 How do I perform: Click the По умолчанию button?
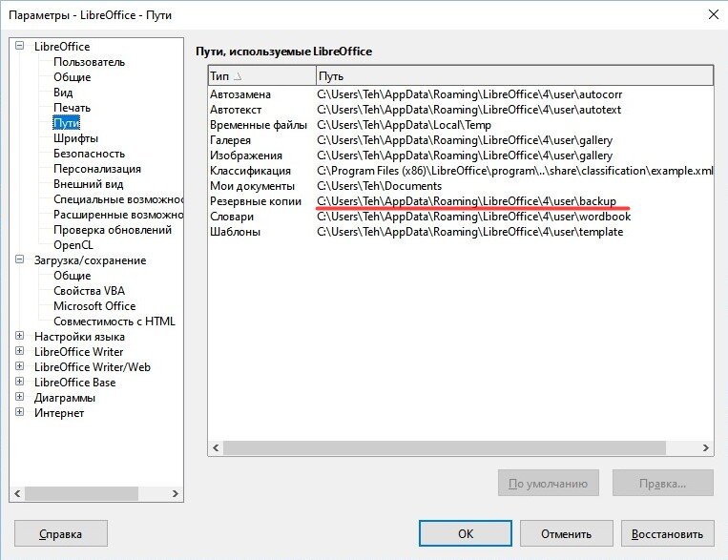[549, 483]
